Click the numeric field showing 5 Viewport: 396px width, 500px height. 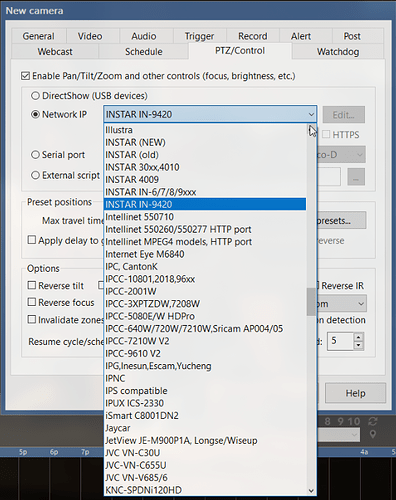[340, 341]
